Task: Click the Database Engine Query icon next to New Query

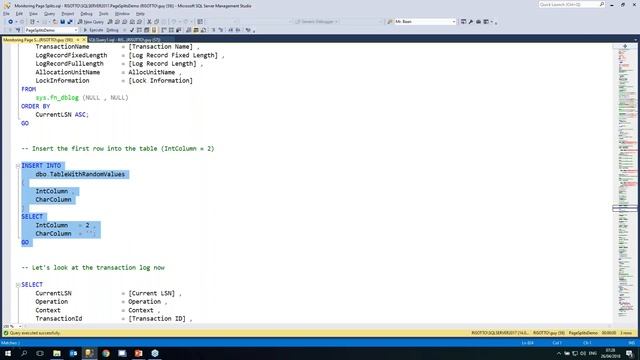Action: (110, 22)
